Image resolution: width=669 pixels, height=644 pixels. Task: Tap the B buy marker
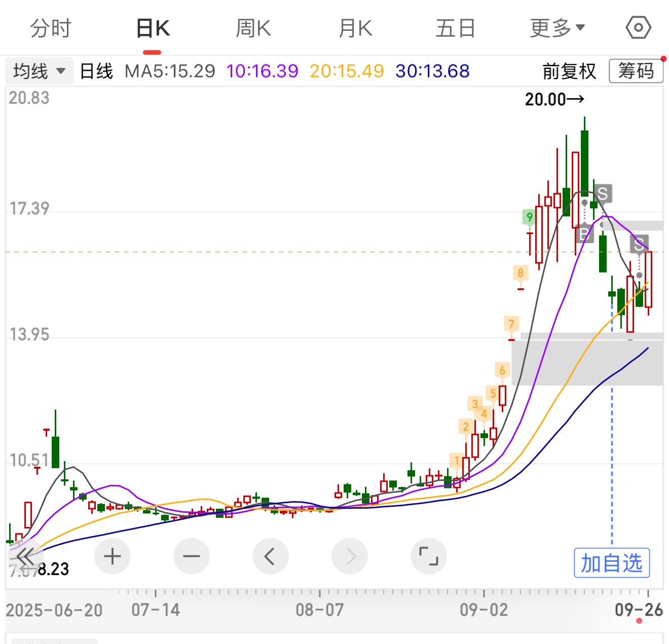pos(584,234)
